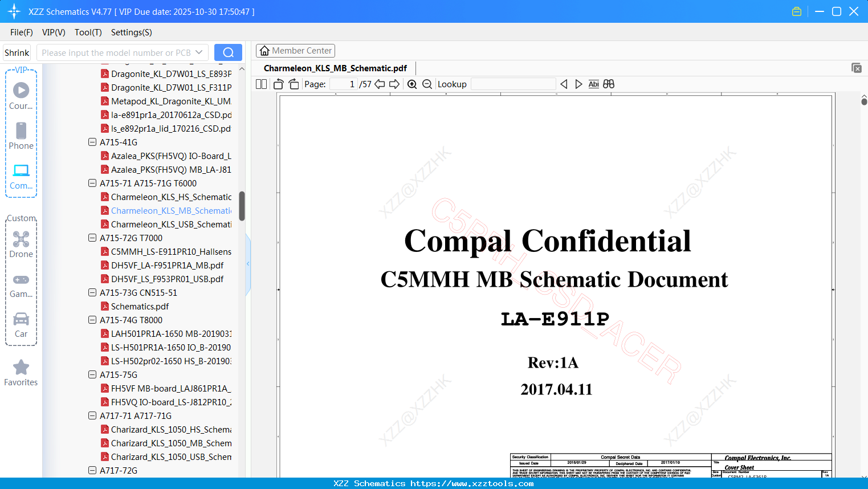868x489 pixels.
Task: Click the Shrink button
Action: [x=17, y=52]
